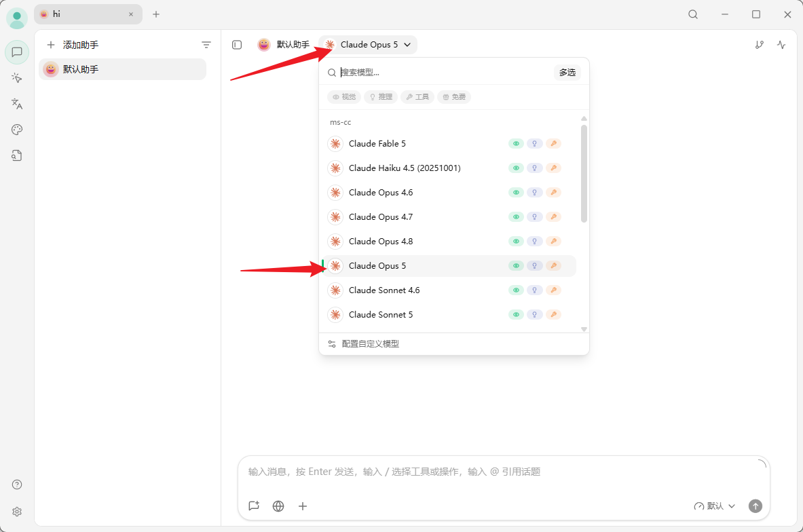This screenshot has width=803, height=532.
Task: Select Claude Fable 5 model
Action: pyautogui.click(x=449, y=144)
